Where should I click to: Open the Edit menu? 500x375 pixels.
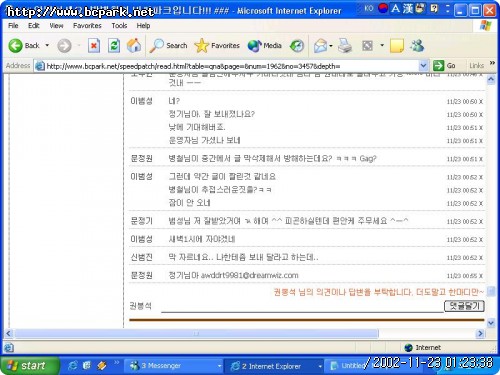pyautogui.click(x=34, y=26)
